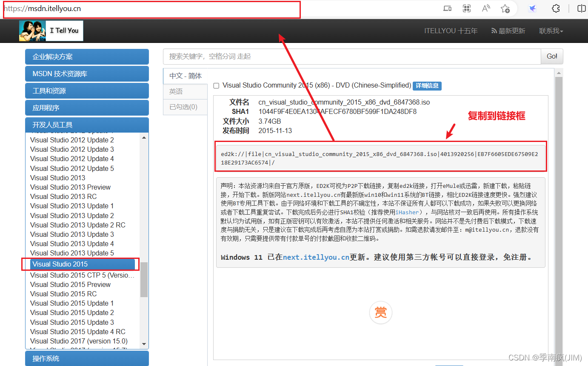
Task: Click the orange 赏 donate icon
Action: (x=380, y=313)
